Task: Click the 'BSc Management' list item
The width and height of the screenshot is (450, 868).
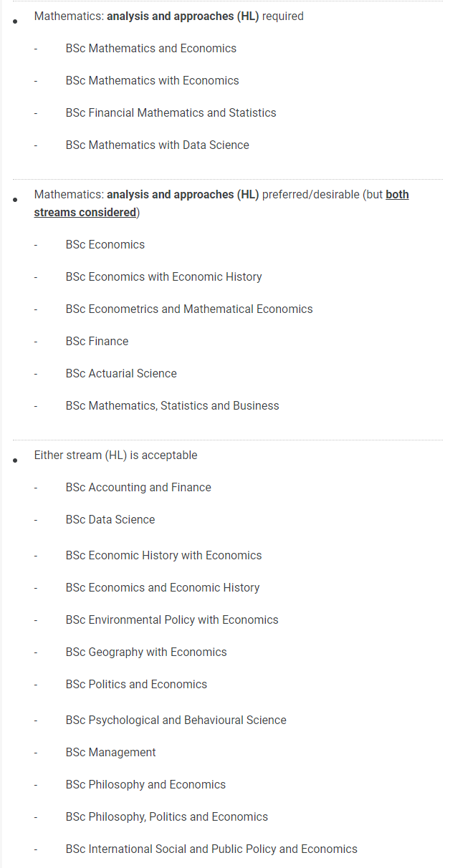Action: [110, 753]
